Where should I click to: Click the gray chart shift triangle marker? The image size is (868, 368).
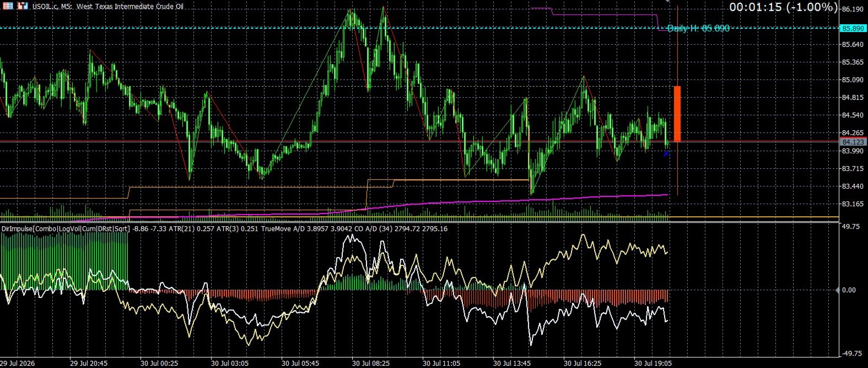coord(668,1)
